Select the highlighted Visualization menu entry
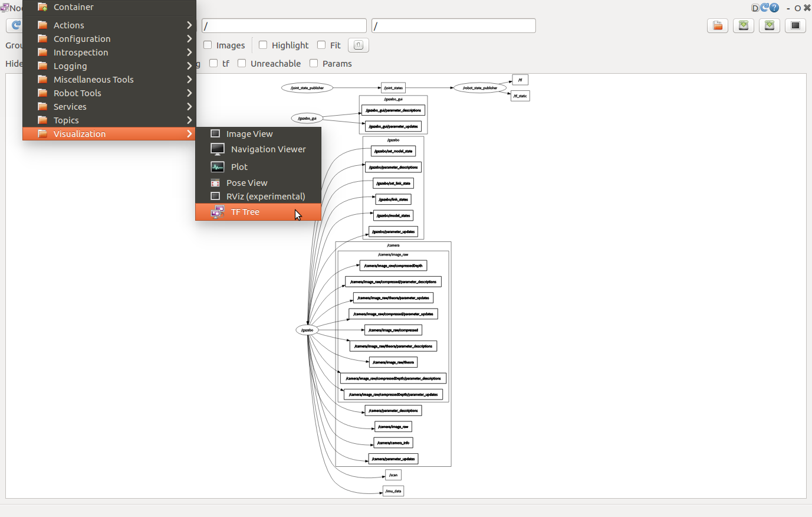 click(109, 133)
